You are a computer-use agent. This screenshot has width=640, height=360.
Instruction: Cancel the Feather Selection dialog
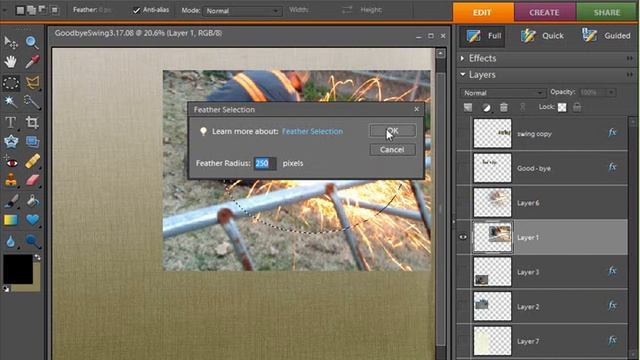pyautogui.click(x=393, y=150)
